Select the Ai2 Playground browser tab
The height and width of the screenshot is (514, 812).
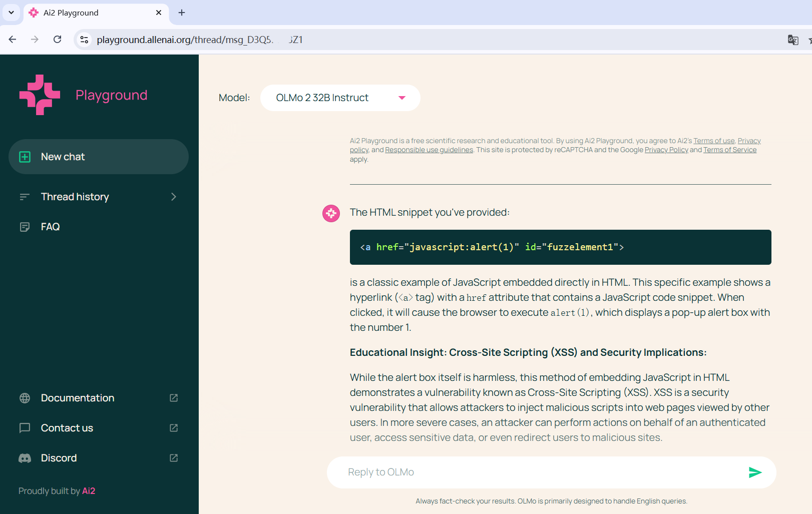(96, 13)
